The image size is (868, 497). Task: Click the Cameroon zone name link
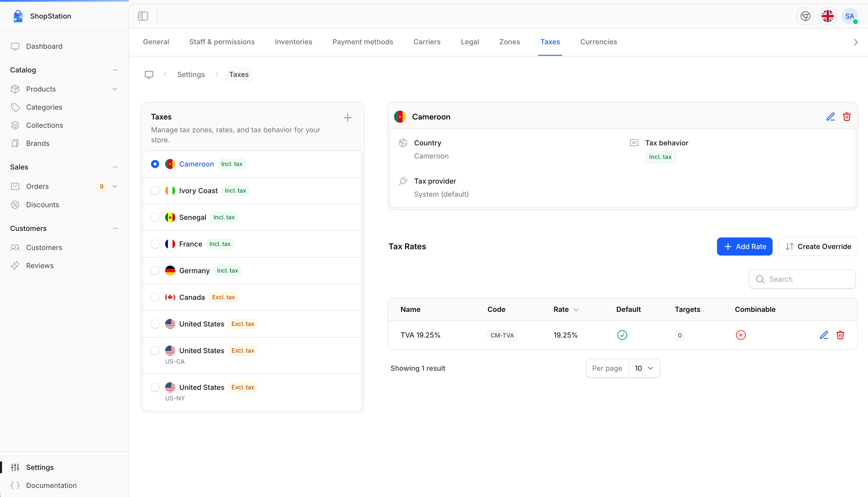pos(197,164)
